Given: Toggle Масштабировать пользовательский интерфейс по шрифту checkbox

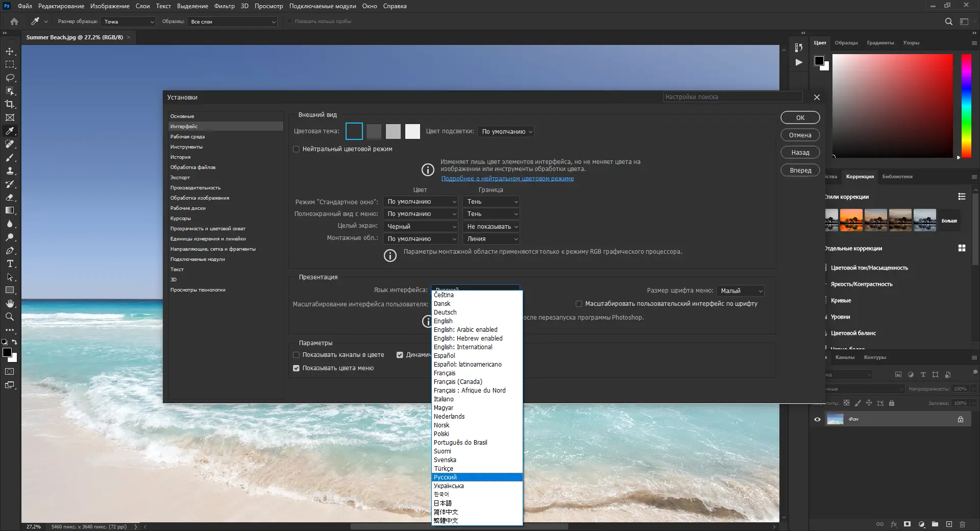Looking at the screenshot, I should coord(579,304).
